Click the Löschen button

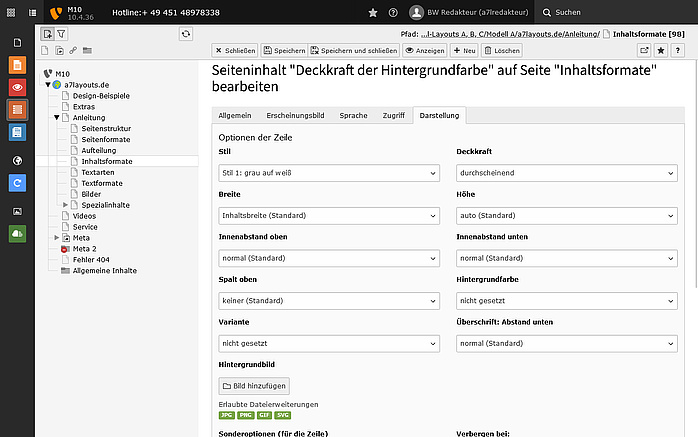(x=502, y=50)
